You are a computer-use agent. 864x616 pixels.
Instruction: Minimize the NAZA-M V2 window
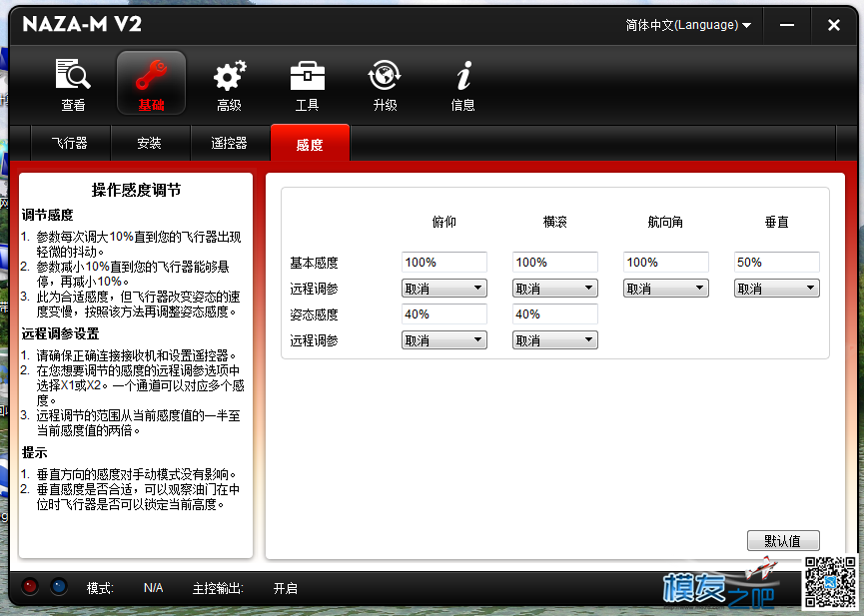click(787, 25)
